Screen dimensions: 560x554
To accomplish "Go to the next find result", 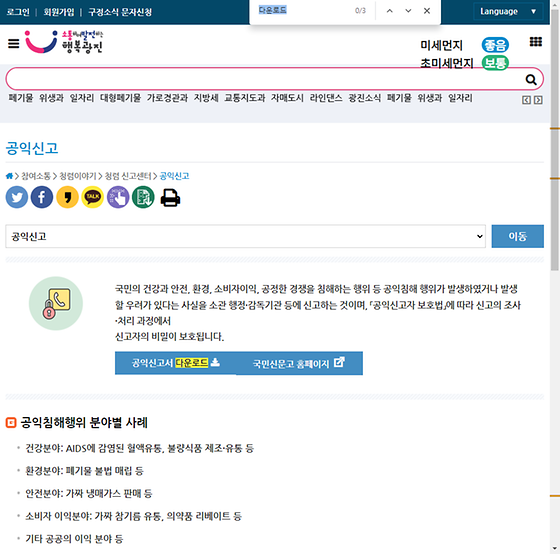I will coord(408,11).
